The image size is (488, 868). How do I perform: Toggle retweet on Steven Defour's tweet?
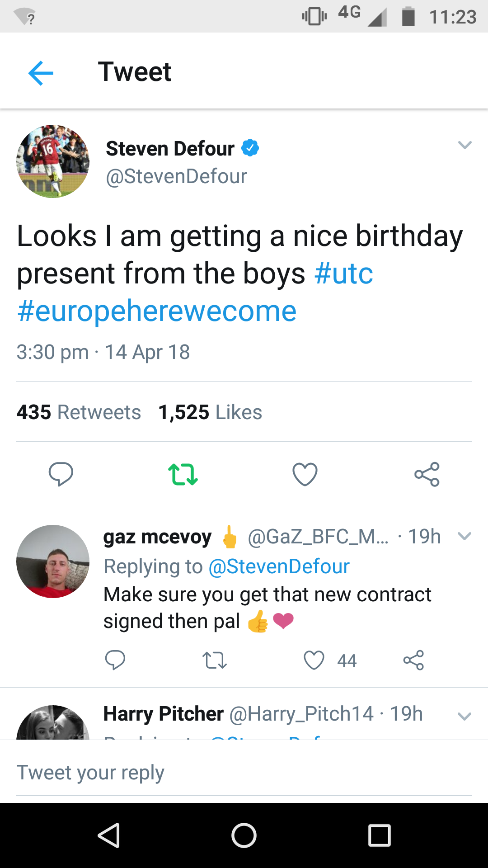(183, 474)
